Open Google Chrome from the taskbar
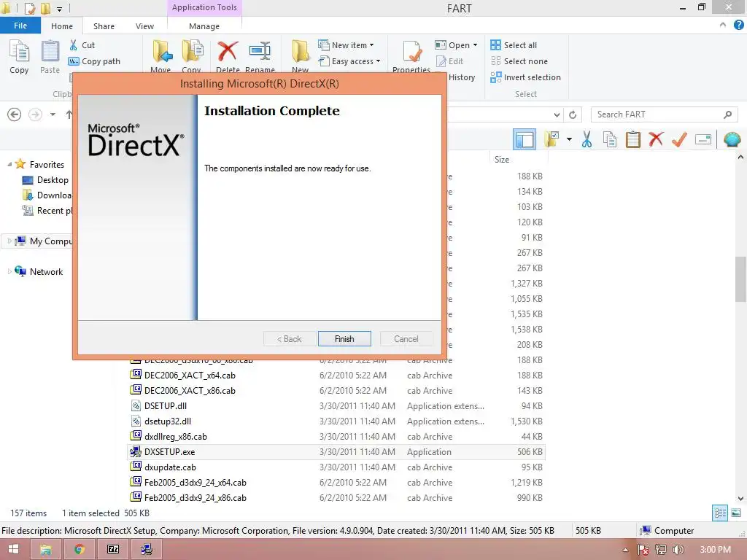 [79, 550]
